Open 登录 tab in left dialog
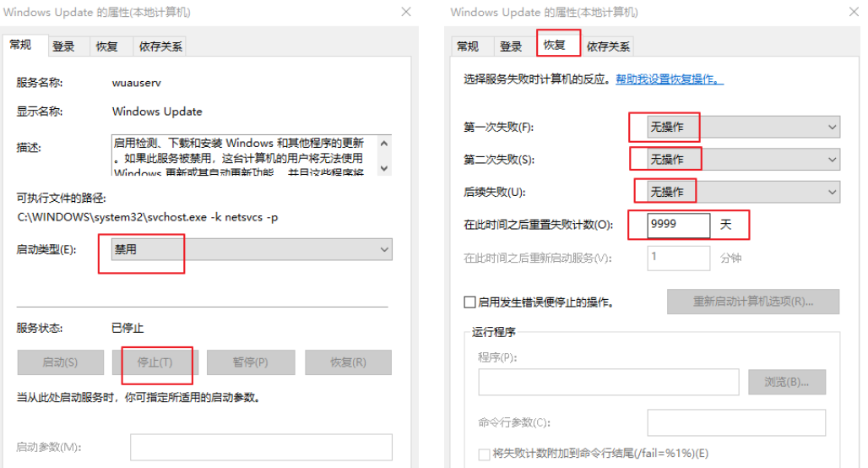Image resolution: width=868 pixels, height=468 pixels. (x=63, y=46)
